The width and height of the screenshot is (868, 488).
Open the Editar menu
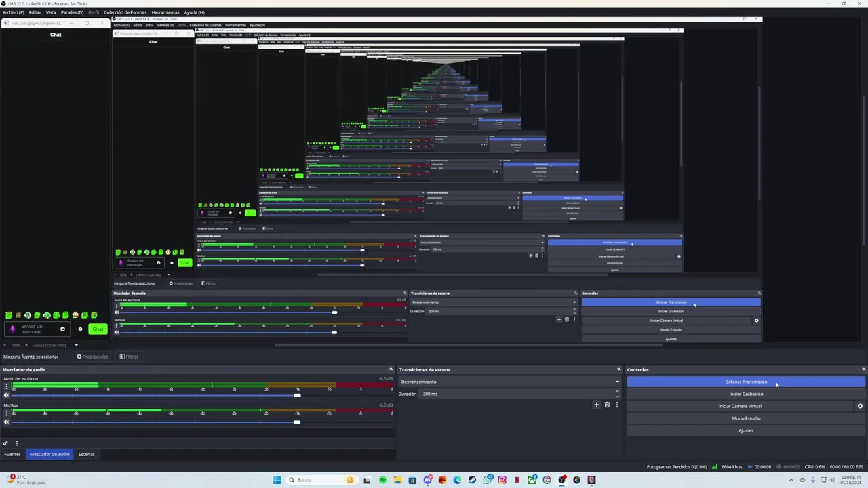click(35, 12)
